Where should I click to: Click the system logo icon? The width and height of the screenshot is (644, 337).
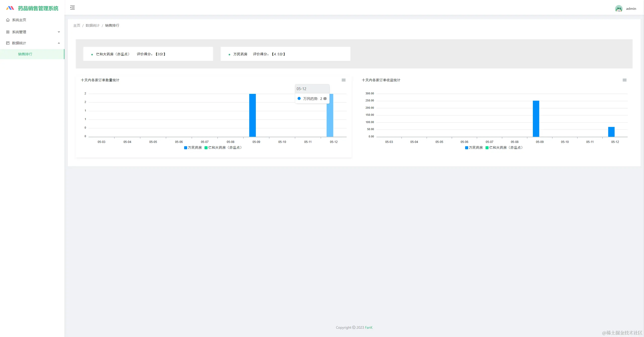coord(10,8)
